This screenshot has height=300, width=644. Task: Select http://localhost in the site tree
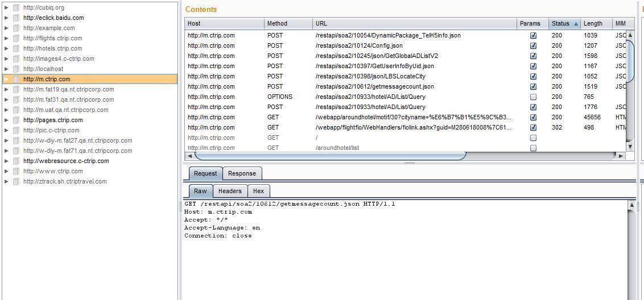pos(43,69)
